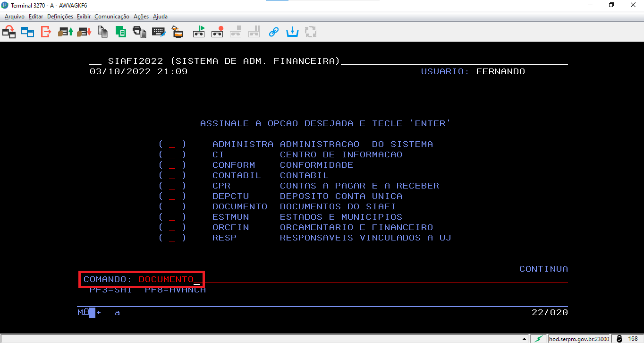Viewport: 644px width, 343px height.
Task: Click the COMANDO input field
Action: pyautogui.click(x=166, y=280)
